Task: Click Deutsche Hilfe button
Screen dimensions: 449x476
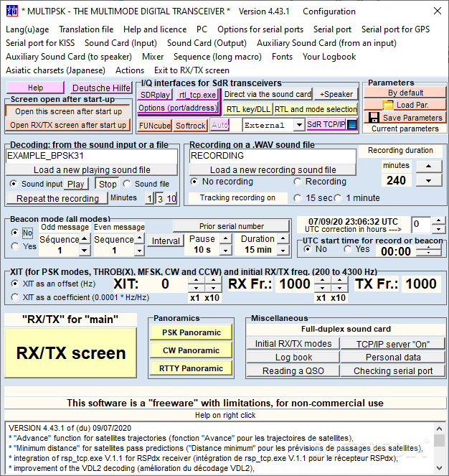Action: (101, 88)
